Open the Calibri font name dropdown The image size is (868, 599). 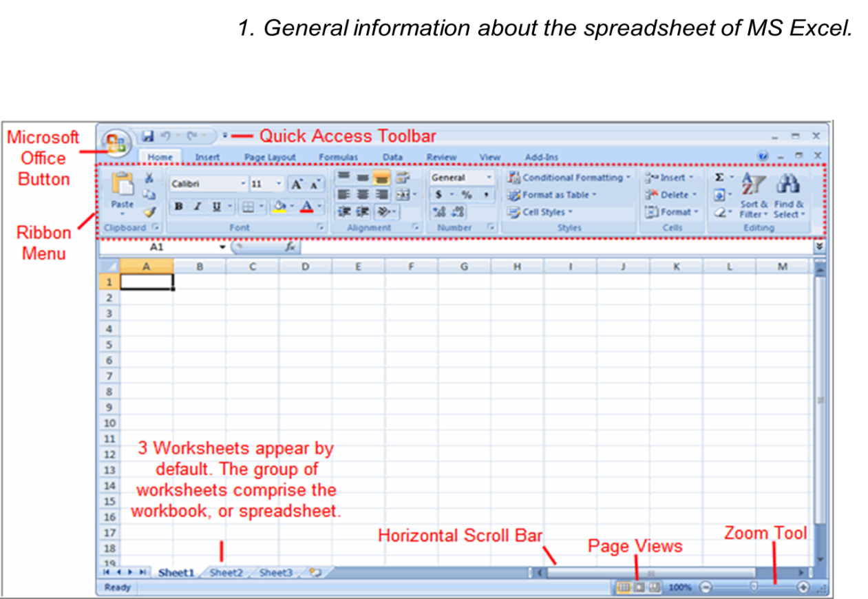tap(242, 184)
